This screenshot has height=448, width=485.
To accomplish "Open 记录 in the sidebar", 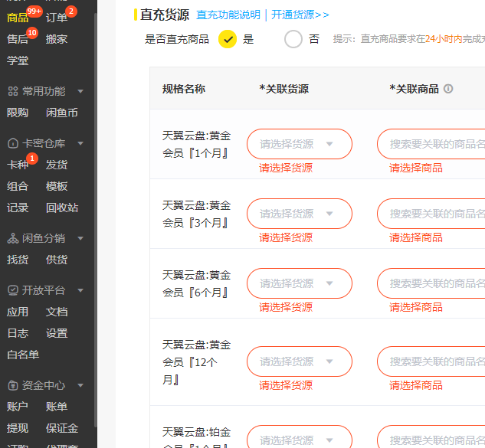I will 18,208.
